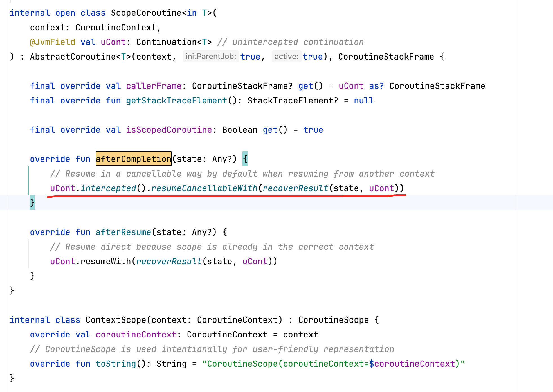Image resolution: width=553 pixels, height=392 pixels.
Task: Click the highlighted closing brace of afterCompletion
Action: click(32, 203)
